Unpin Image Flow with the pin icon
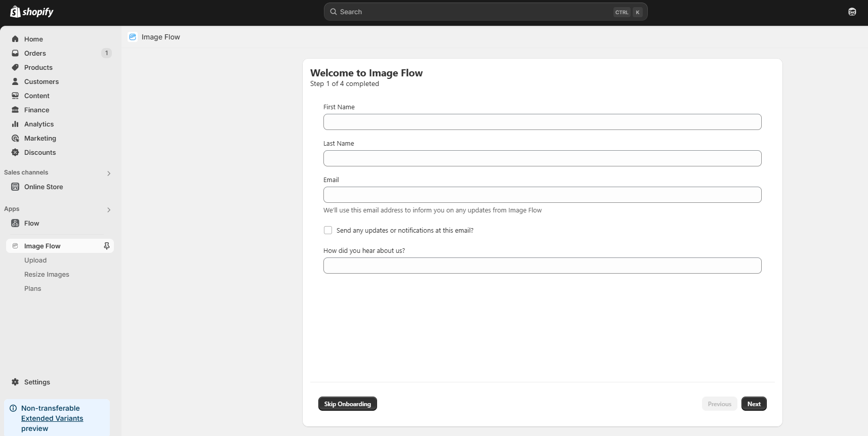The height and width of the screenshot is (436, 868). tap(106, 246)
